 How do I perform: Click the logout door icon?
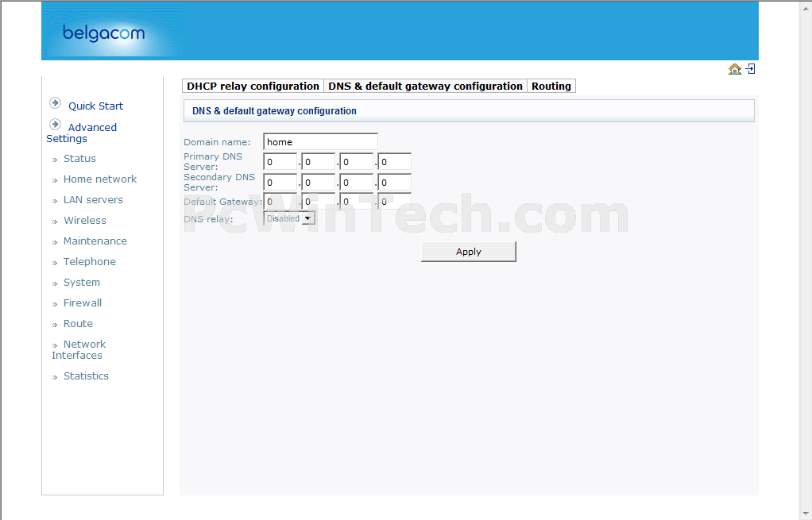[750, 69]
